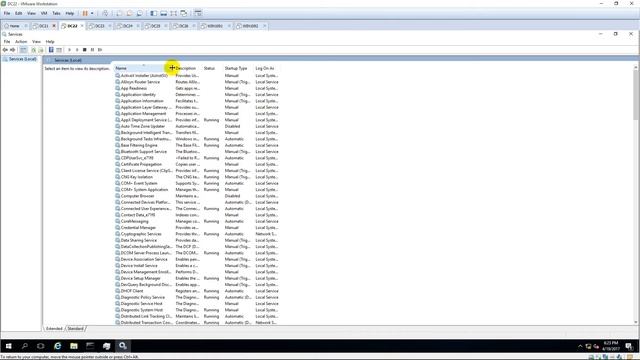
Task: Click the VMware suspend (pause) toolbar button
Action: pos(85,13)
